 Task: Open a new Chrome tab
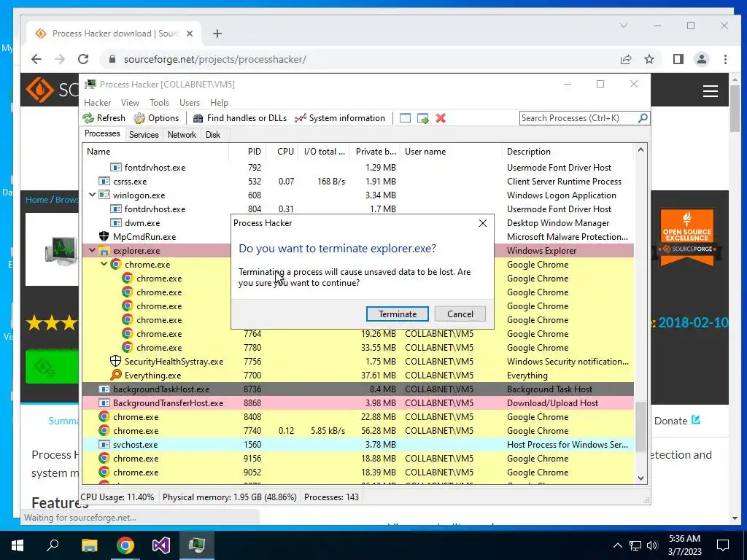(217, 34)
